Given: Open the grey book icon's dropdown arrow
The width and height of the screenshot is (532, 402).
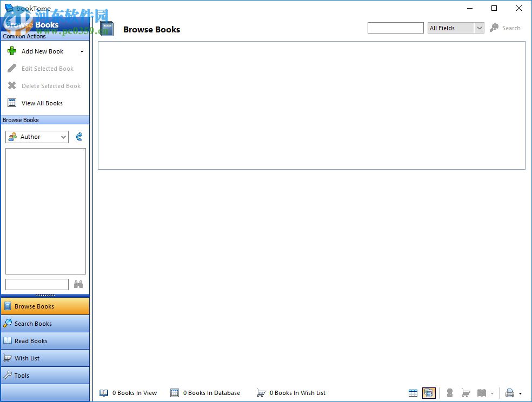Looking at the screenshot, I should point(493,393).
